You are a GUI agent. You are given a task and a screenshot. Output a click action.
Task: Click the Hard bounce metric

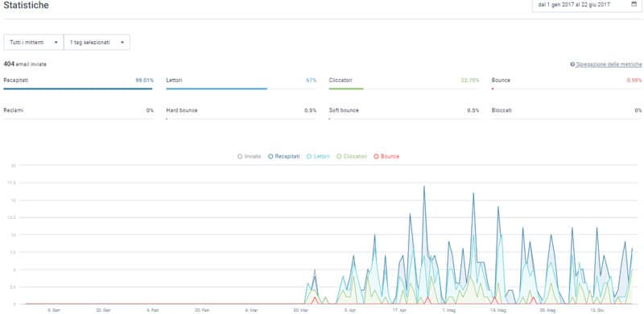242,114
